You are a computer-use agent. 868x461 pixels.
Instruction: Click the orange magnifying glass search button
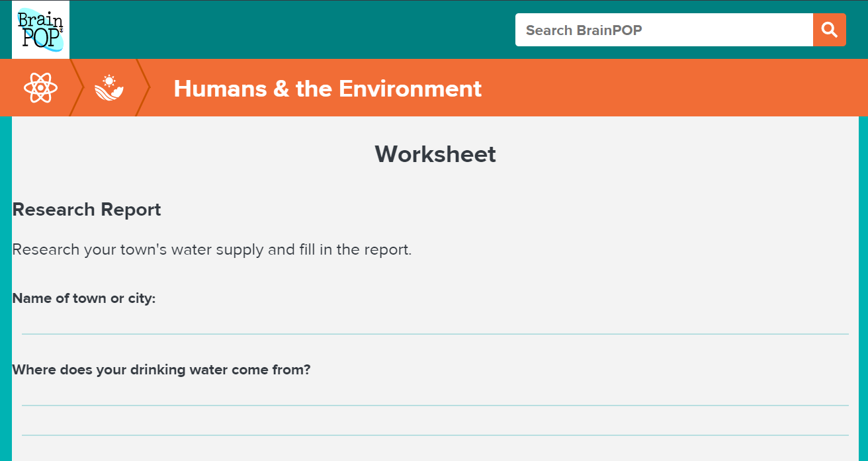829,30
